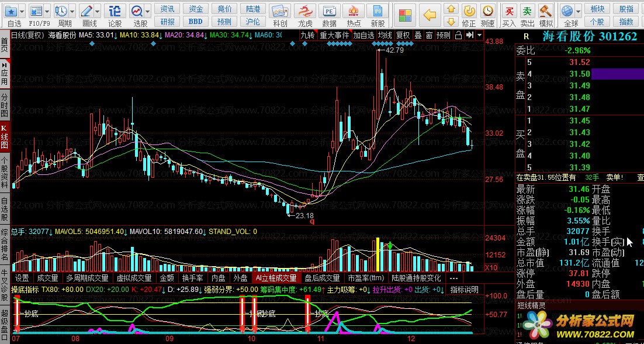Click the lock icon on chart toolbar
Screen dimensions: 644x344
[x=459, y=35]
